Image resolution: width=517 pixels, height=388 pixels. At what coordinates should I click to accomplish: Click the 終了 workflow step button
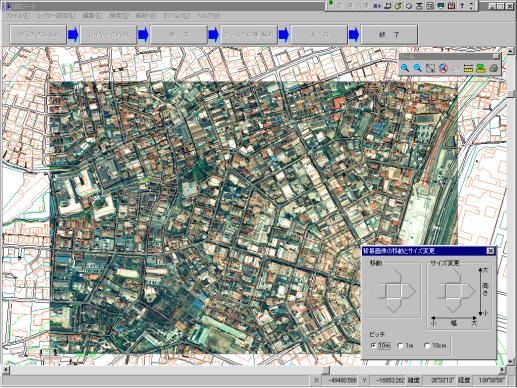389,35
